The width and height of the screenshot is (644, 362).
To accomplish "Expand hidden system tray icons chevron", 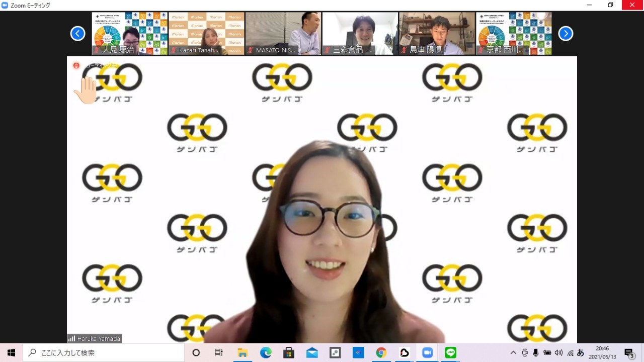I will tap(513, 353).
